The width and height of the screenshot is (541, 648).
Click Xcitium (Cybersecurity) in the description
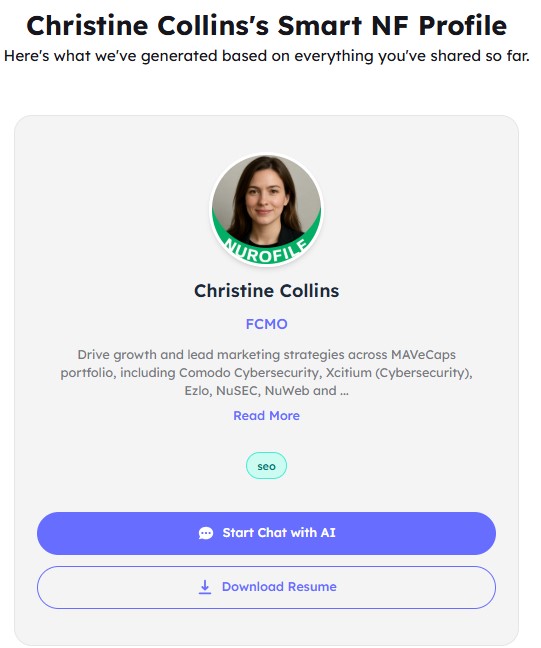[398, 373]
